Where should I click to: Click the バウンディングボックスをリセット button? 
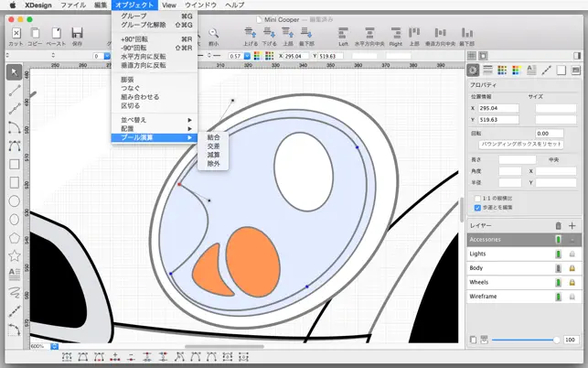click(x=521, y=145)
